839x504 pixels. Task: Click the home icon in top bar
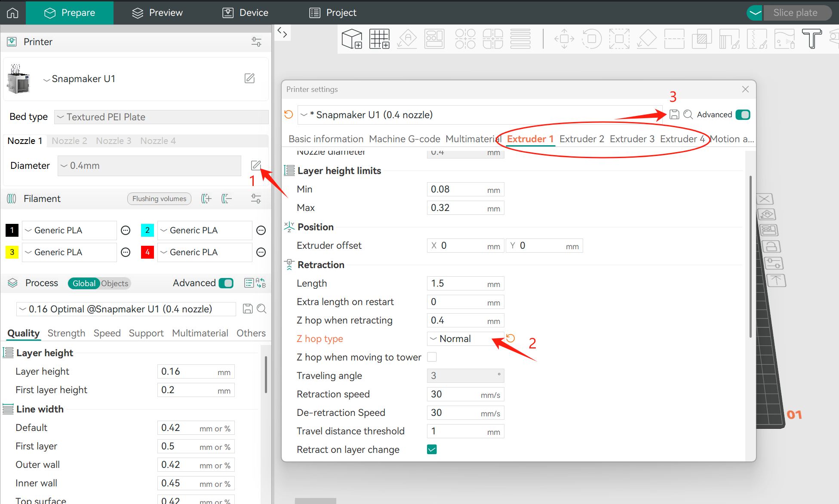click(x=12, y=13)
